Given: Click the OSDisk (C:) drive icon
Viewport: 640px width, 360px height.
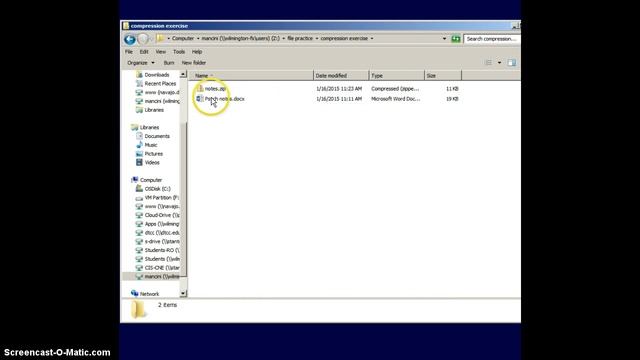Looking at the screenshot, I should click(139, 189).
